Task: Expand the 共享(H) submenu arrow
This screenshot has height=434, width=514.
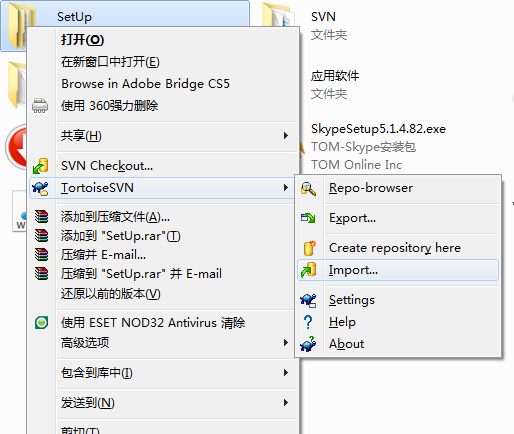Action: 286,136
